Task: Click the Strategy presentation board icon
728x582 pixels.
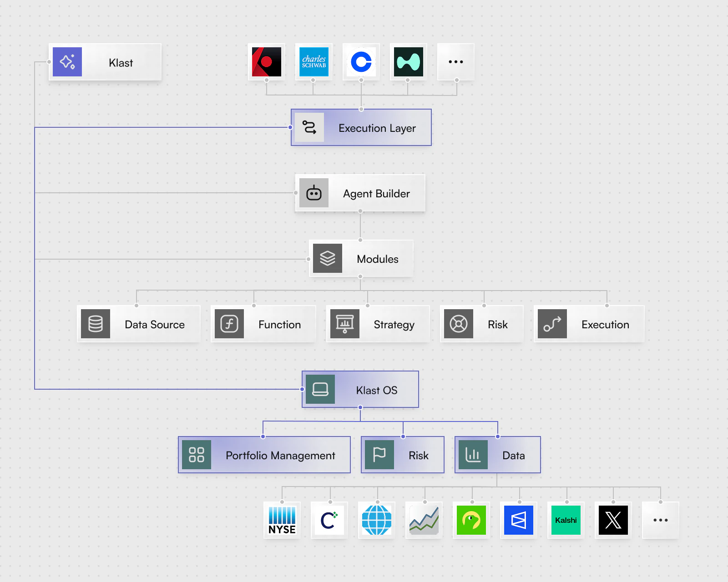Action: (x=345, y=324)
